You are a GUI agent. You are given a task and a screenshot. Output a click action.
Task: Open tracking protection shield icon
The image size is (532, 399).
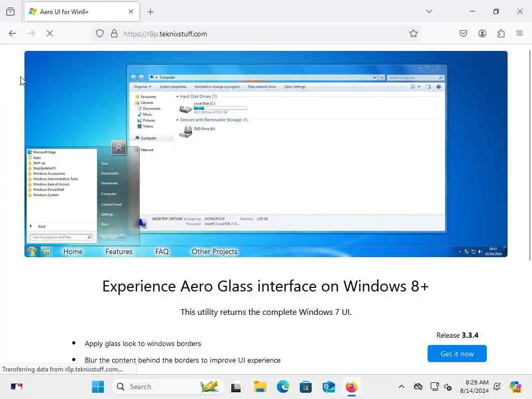tap(99, 34)
